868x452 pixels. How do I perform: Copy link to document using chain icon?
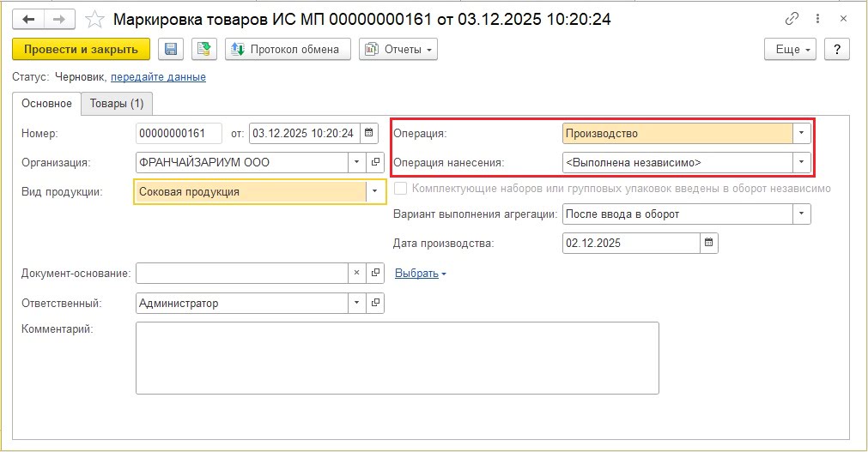point(791,19)
